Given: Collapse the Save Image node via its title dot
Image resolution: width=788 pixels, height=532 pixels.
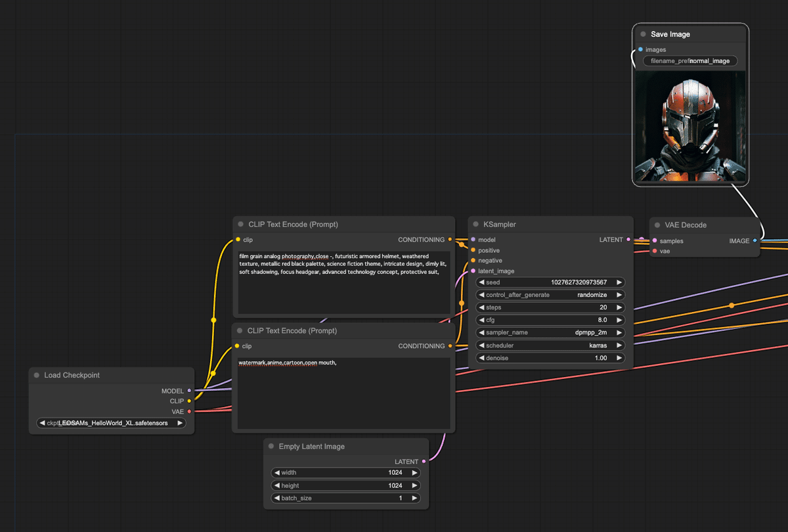Looking at the screenshot, I should tap(643, 34).
